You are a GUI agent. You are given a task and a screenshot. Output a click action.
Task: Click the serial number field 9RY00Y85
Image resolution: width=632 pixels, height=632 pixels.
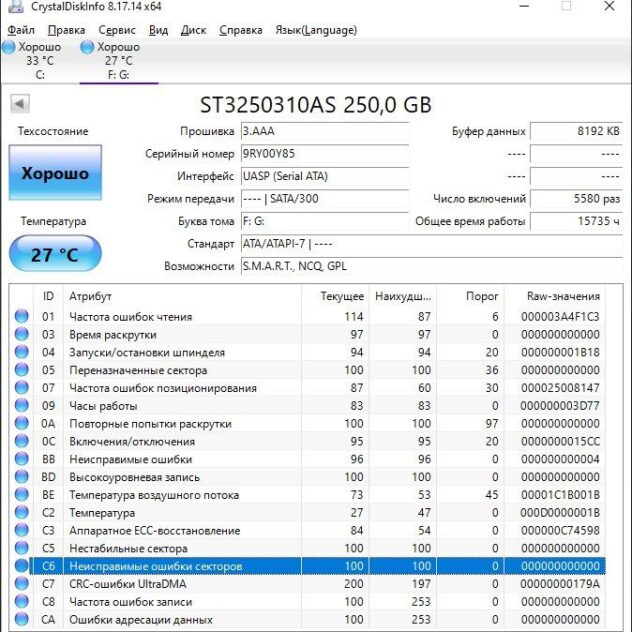[x=324, y=154]
